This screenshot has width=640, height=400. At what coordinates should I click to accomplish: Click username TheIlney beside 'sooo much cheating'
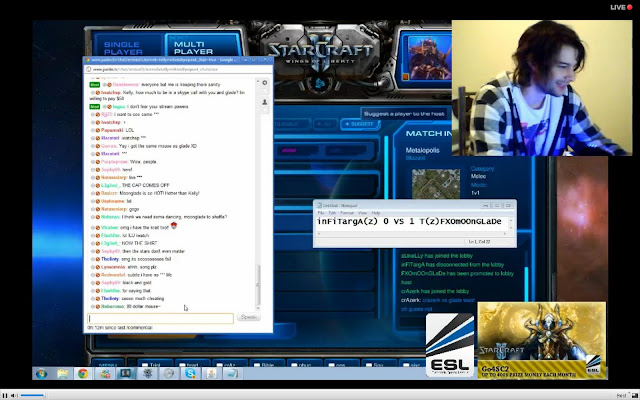110,299
